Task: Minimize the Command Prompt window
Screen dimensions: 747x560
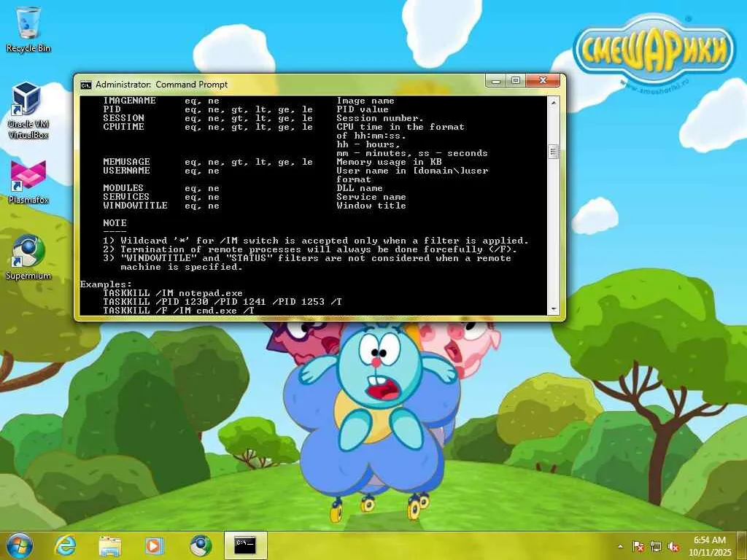Action: coord(496,80)
